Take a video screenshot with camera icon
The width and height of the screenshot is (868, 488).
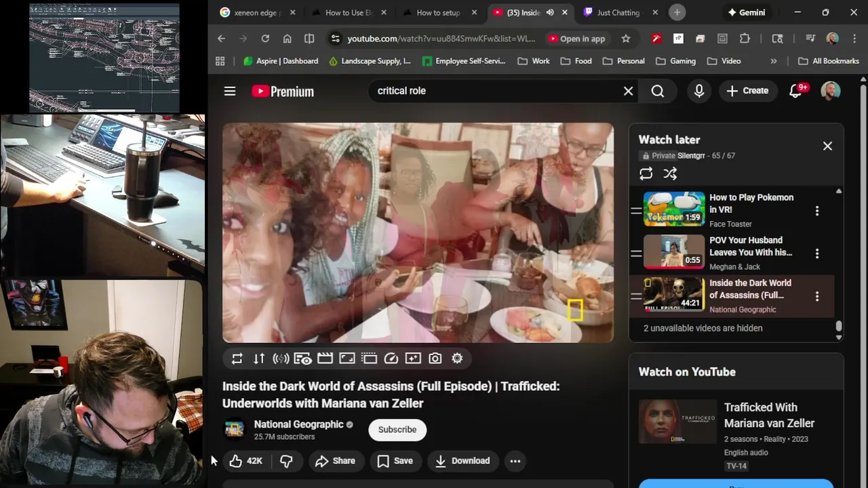click(x=435, y=359)
